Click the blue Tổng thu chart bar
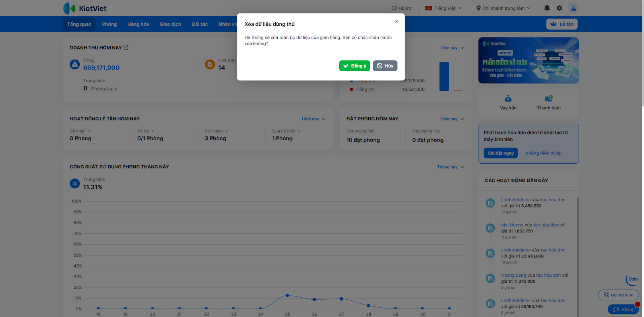This screenshot has width=644, height=317. coord(444,76)
